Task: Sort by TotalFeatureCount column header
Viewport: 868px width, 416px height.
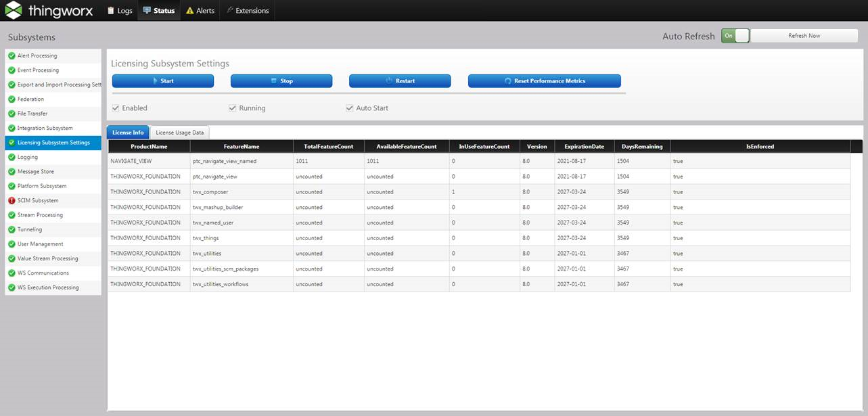Action: coord(329,146)
